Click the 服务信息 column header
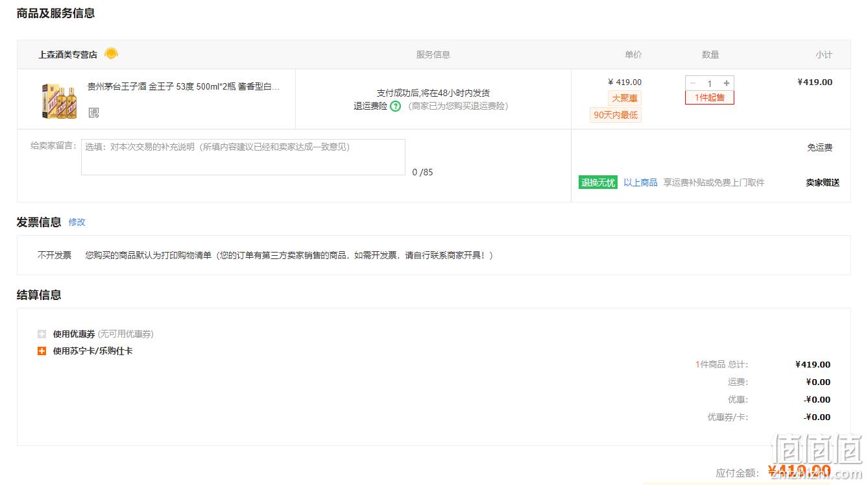Viewport: 868px width, 485px height. coord(433,55)
